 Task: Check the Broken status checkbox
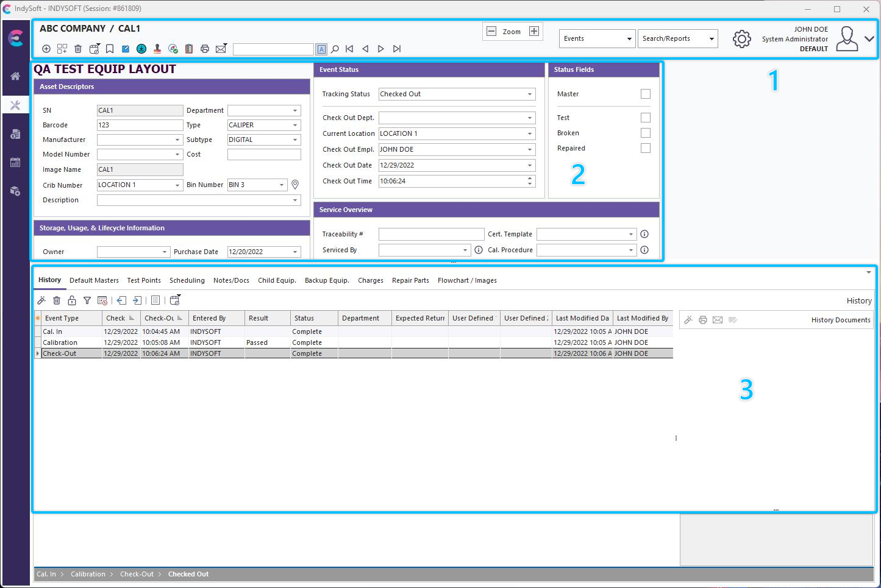click(645, 133)
